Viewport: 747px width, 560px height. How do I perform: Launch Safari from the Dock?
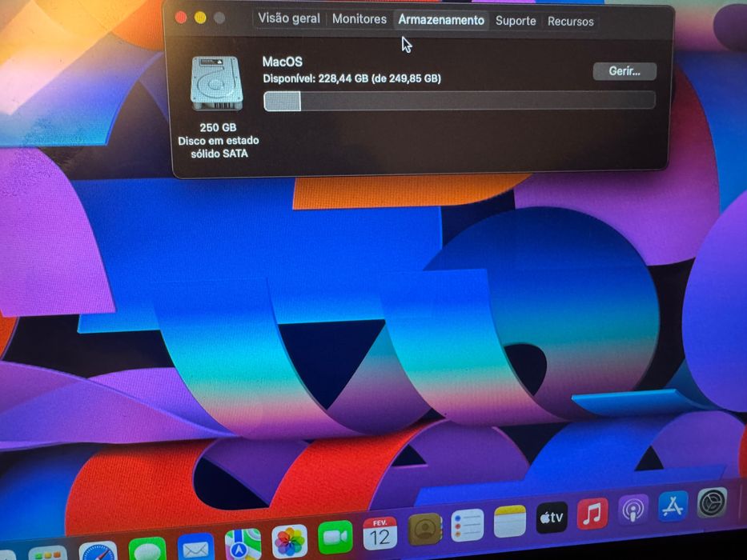[98, 550]
